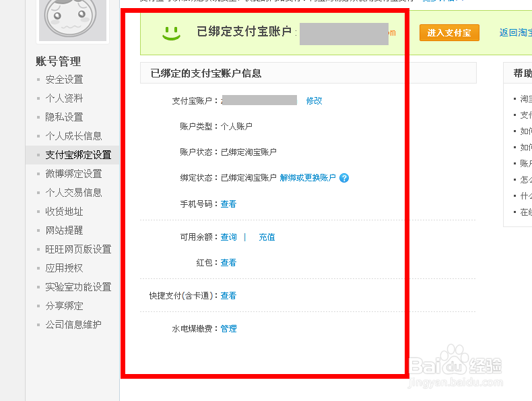Click 查询 next to 可用余额
Image resolution: width=532 pixels, height=401 pixels.
click(229, 237)
